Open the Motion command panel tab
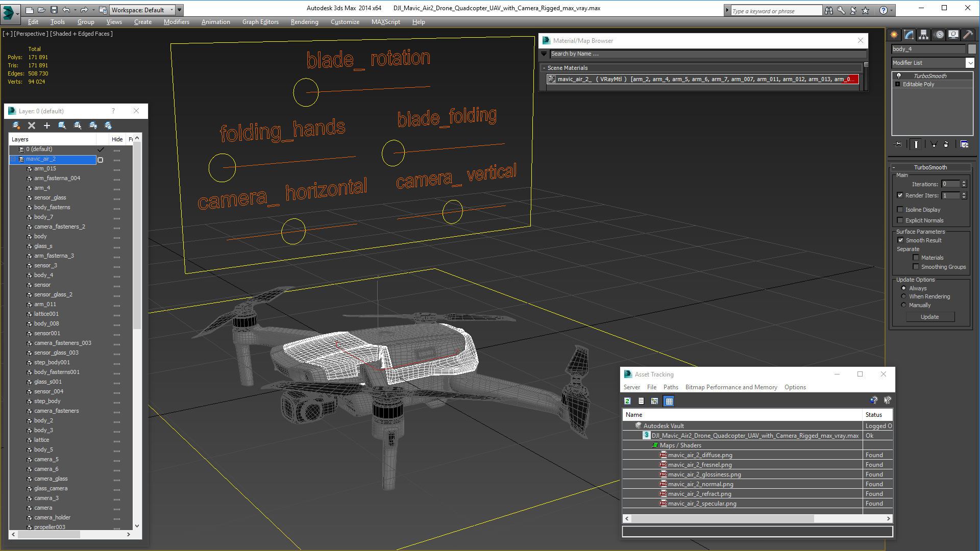980x551 pixels. [939, 35]
